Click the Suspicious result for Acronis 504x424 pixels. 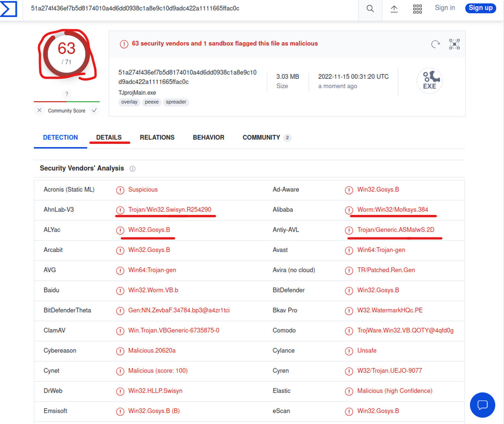pos(143,190)
